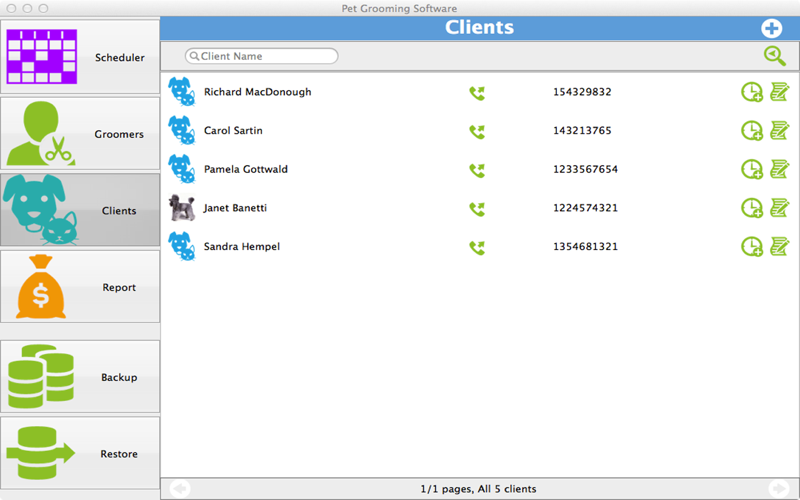Viewport: 800px width, 500px height.
Task: Focus the Client Name search field
Action: (x=261, y=56)
